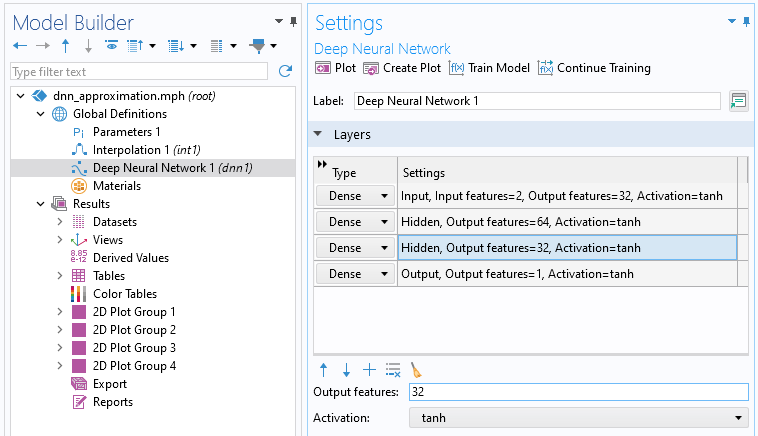The width and height of the screenshot is (758, 436).
Task: Click Train Model button
Action: (490, 68)
